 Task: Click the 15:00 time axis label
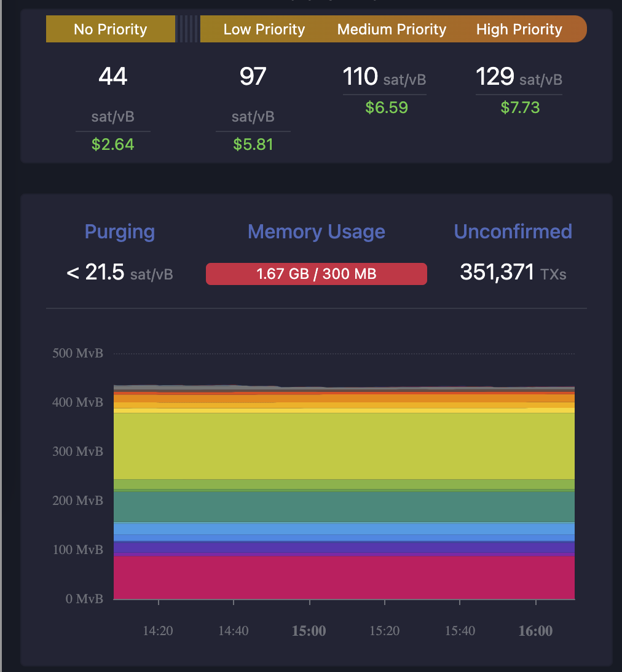pos(309,631)
